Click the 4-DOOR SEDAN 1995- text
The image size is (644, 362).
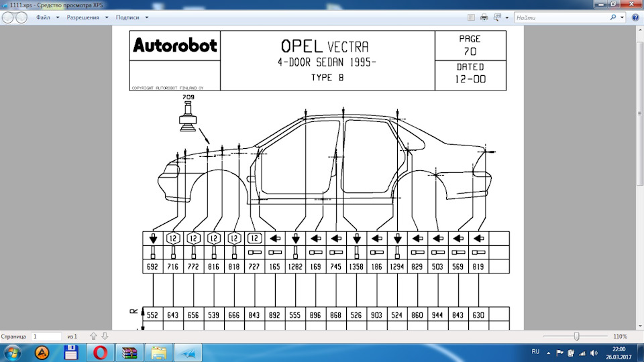click(x=327, y=62)
